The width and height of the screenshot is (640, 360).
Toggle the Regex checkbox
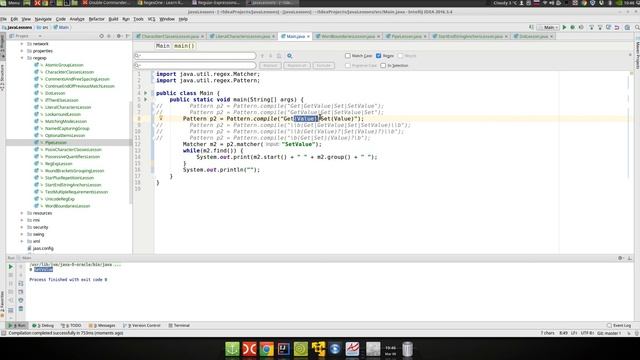pos(378,56)
